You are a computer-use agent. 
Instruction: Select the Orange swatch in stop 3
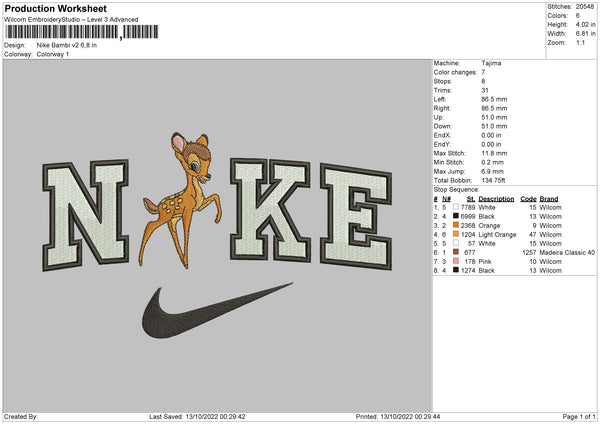click(x=456, y=225)
